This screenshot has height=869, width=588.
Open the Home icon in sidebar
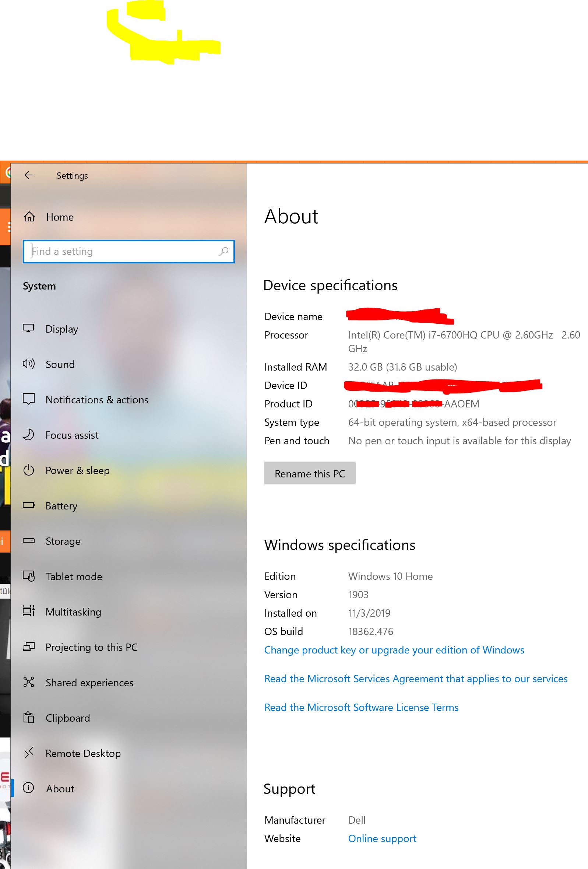(29, 217)
